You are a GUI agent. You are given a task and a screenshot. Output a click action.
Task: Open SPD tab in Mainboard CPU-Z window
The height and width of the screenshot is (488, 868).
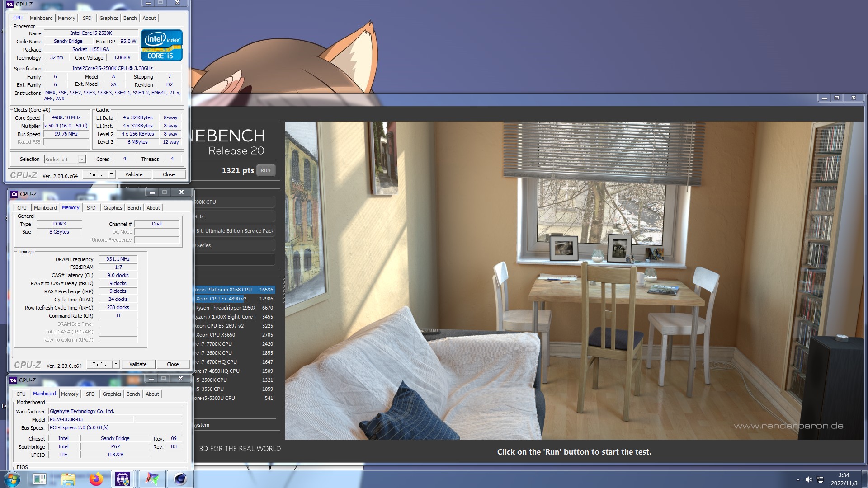click(x=90, y=394)
